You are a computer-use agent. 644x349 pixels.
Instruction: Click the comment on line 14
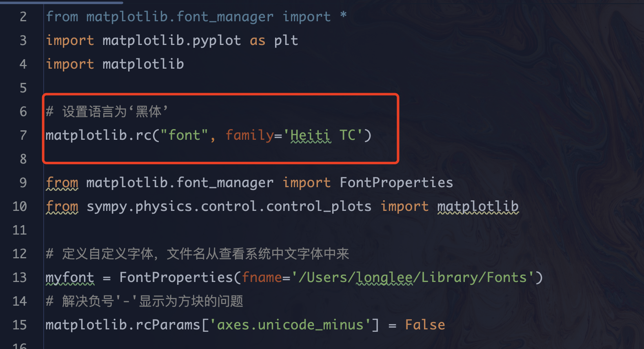point(144,301)
